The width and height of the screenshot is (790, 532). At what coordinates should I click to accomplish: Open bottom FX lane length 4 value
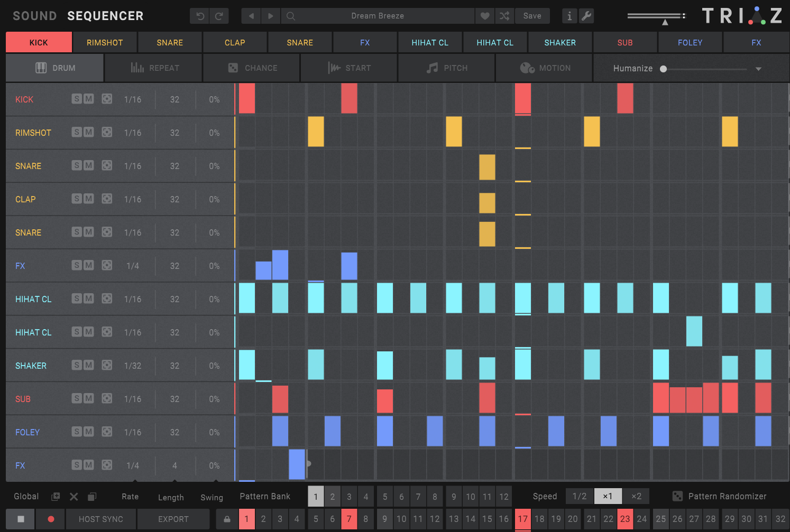174,465
